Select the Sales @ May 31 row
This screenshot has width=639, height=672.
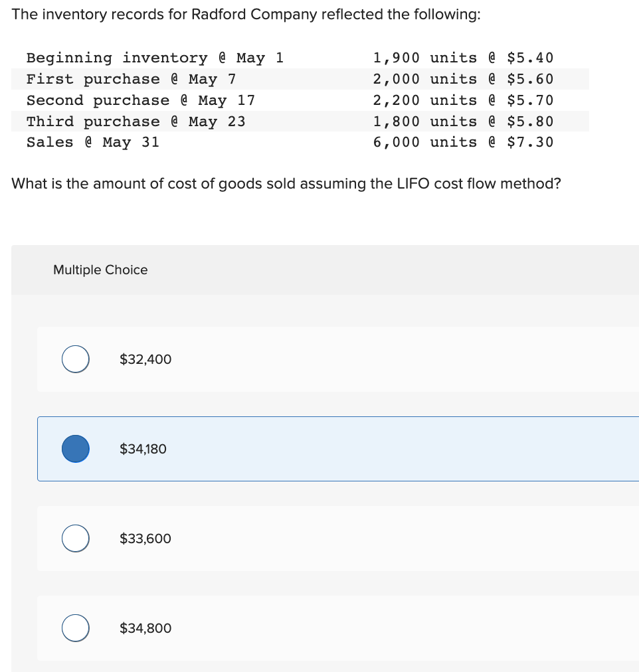pos(299,141)
